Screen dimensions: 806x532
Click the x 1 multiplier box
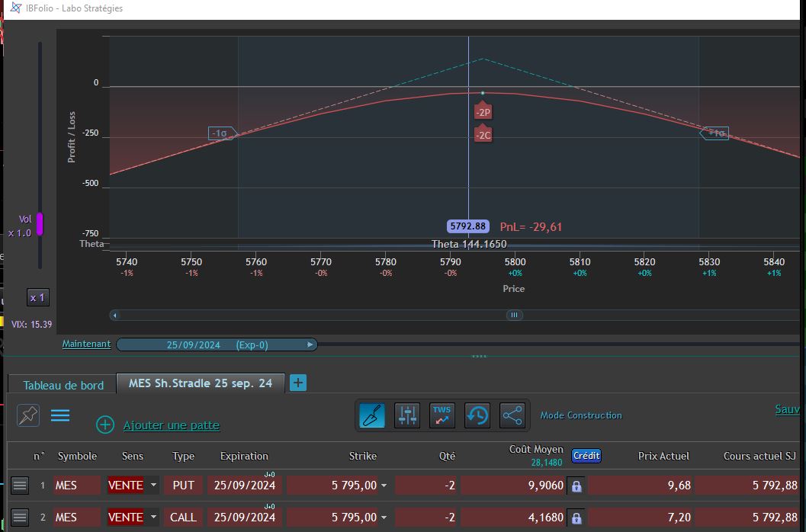click(x=38, y=297)
